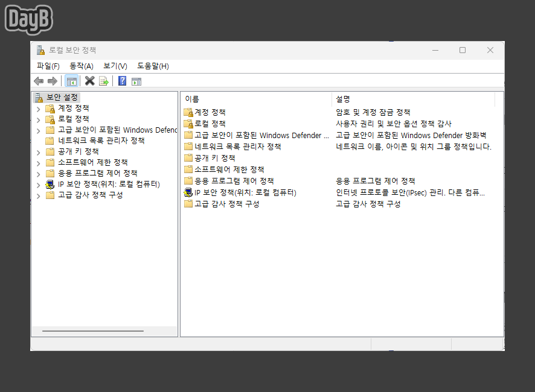Screen dimensions: 535x392
Task: Click the Forward arrow toolbar icon
Action: pyautogui.click(x=52, y=81)
